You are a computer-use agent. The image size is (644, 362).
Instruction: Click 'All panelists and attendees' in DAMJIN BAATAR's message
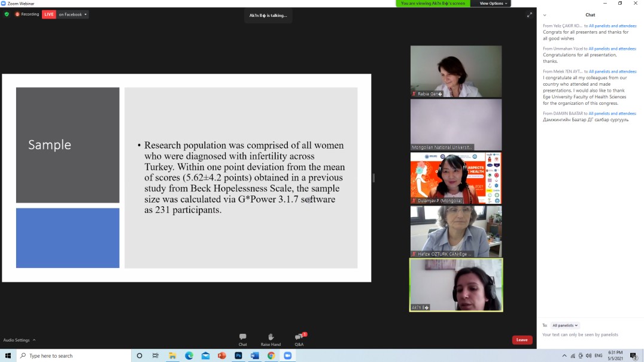click(x=612, y=113)
